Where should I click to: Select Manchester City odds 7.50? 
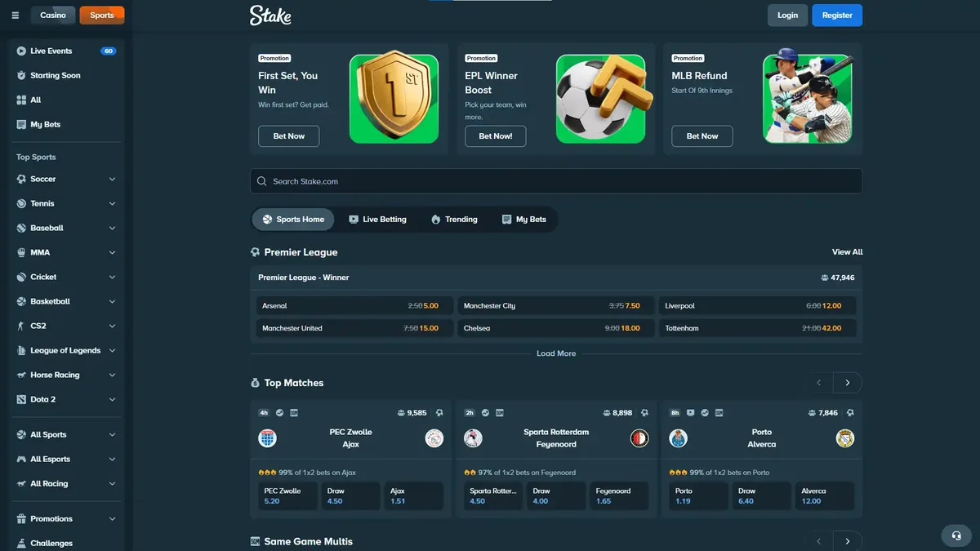(555, 306)
